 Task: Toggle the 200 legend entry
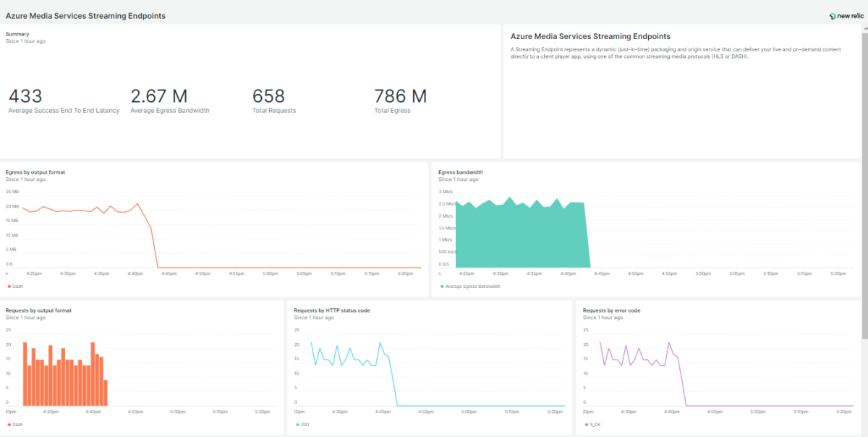[301, 425]
